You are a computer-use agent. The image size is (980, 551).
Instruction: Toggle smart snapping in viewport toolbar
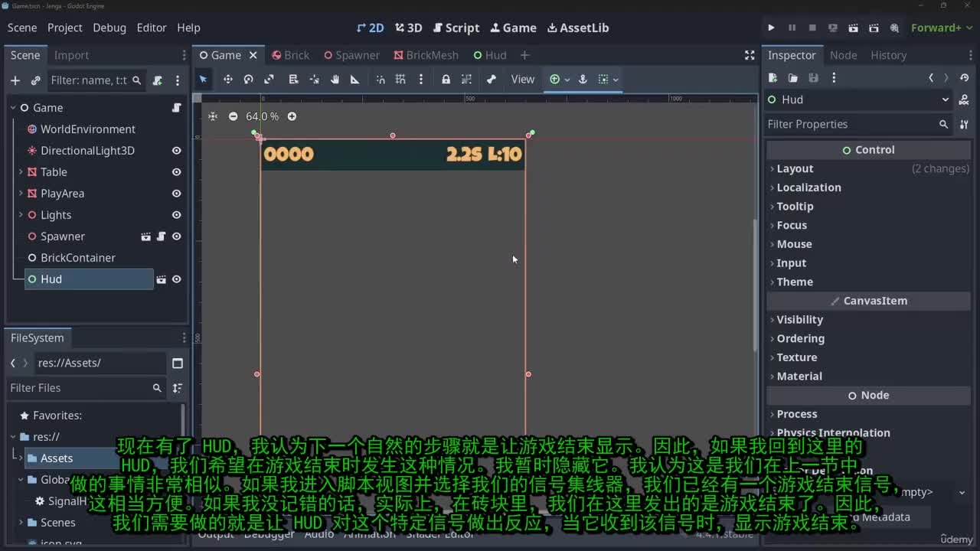point(381,80)
